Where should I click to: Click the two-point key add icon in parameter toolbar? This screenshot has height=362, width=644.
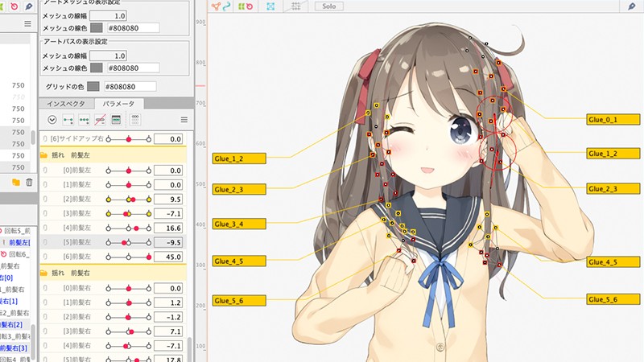tap(68, 120)
